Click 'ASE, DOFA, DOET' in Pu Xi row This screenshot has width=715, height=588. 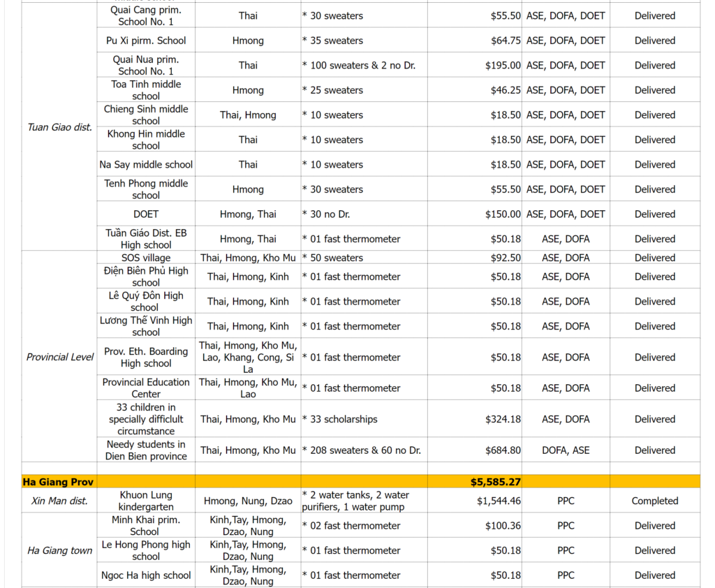[566, 40]
